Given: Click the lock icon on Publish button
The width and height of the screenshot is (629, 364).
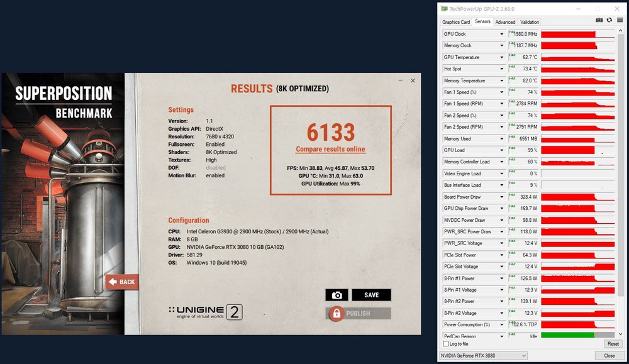Looking at the screenshot, I should 337,314.
